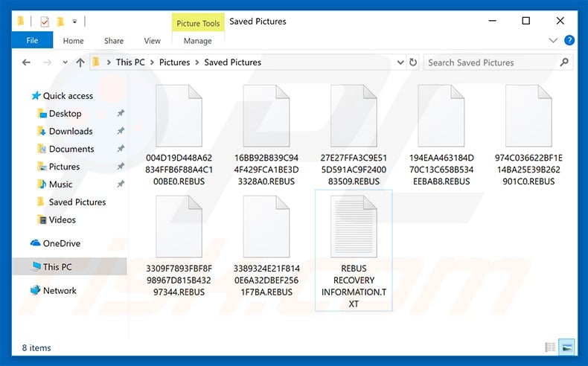Select file 3309F7893FBF8F...97344.REBUS
588x366 pixels.
tap(179, 246)
